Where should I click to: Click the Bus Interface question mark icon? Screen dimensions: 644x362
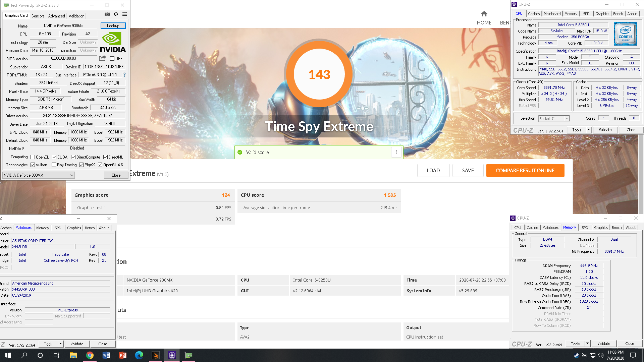pos(124,75)
